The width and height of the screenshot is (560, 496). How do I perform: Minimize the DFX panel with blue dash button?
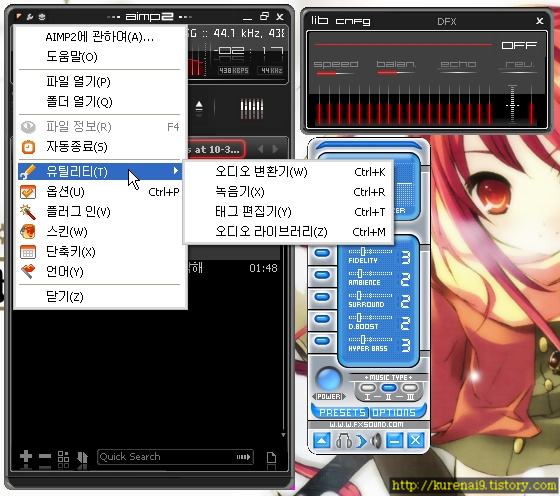pos(394,441)
